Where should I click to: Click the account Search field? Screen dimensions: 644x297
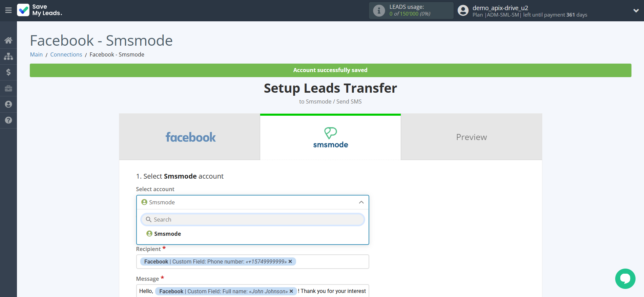point(252,220)
